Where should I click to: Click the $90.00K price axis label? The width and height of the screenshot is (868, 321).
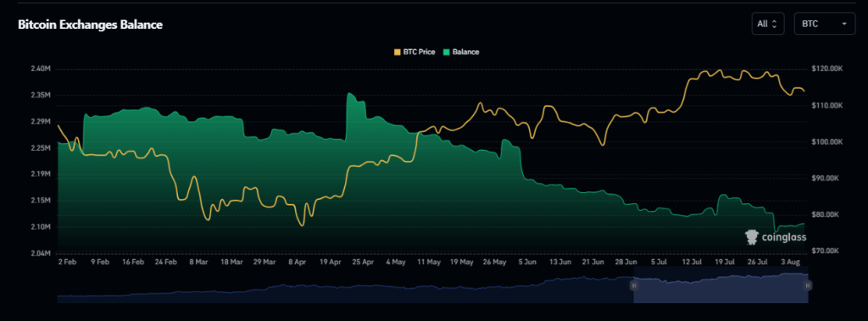(826, 178)
